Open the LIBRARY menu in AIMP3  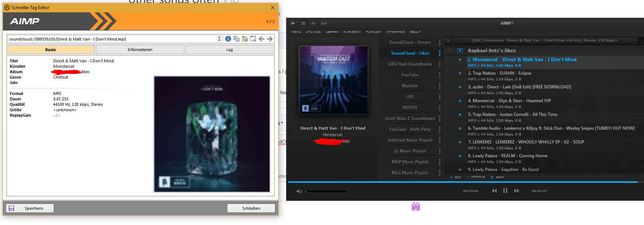click(332, 32)
